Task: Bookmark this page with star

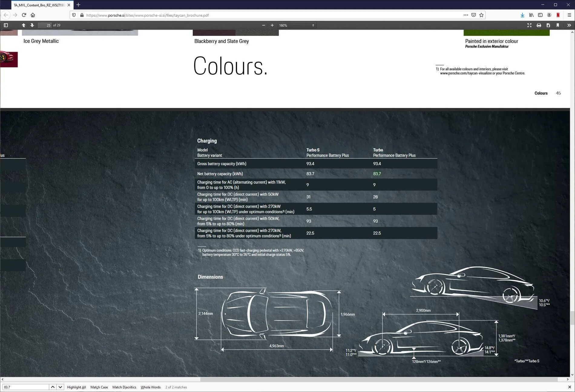Action: 481,15
